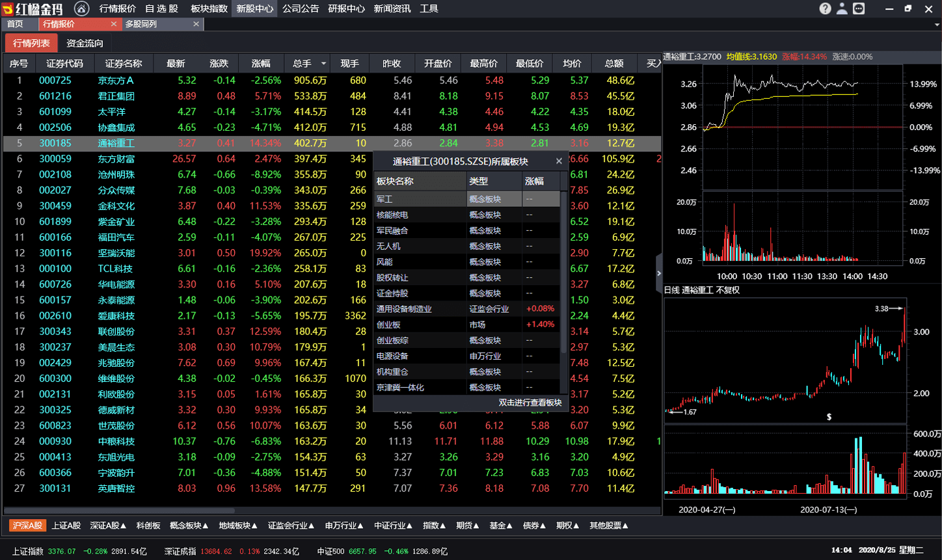Select the 科创板 category button
The height and width of the screenshot is (560, 942).
(x=148, y=526)
